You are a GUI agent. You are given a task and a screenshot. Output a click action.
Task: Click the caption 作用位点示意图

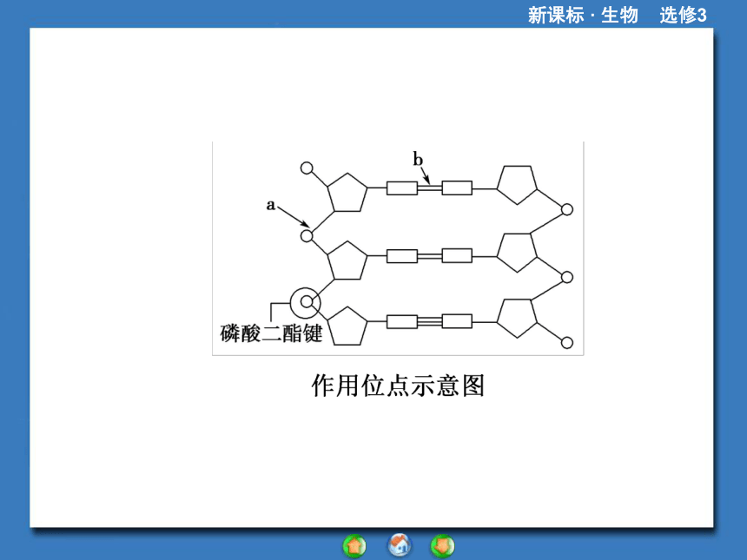(x=398, y=385)
